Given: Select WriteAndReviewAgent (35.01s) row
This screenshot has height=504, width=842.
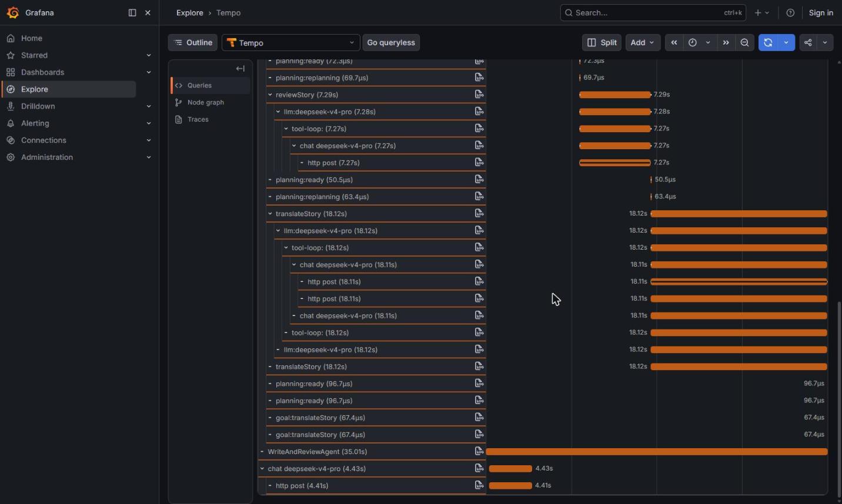Looking at the screenshot, I should click(x=372, y=452).
